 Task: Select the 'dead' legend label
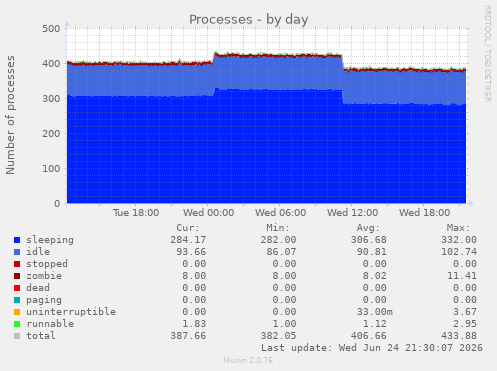pyautogui.click(x=38, y=288)
